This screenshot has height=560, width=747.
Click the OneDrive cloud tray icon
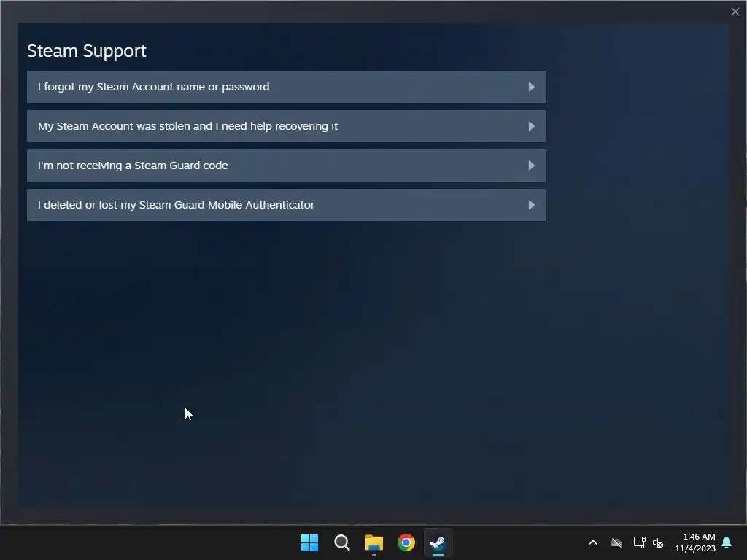(x=616, y=542)
